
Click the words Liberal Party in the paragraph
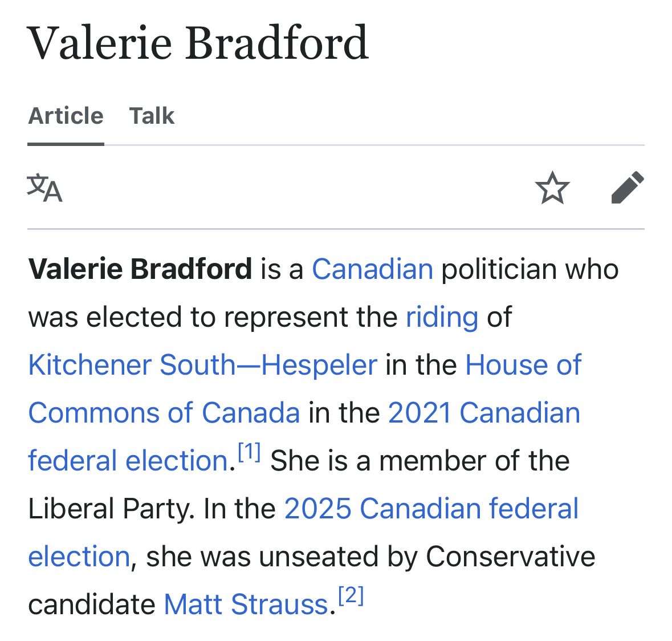108,509
